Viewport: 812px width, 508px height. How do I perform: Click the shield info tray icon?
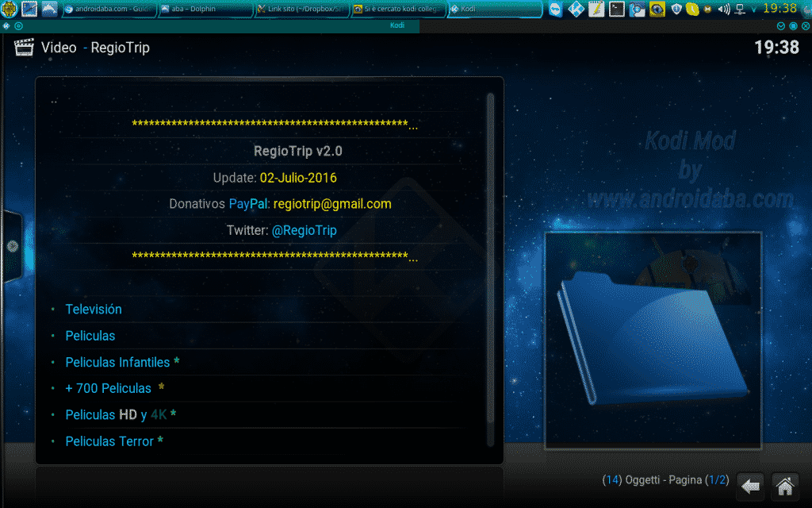click(676, 9)
